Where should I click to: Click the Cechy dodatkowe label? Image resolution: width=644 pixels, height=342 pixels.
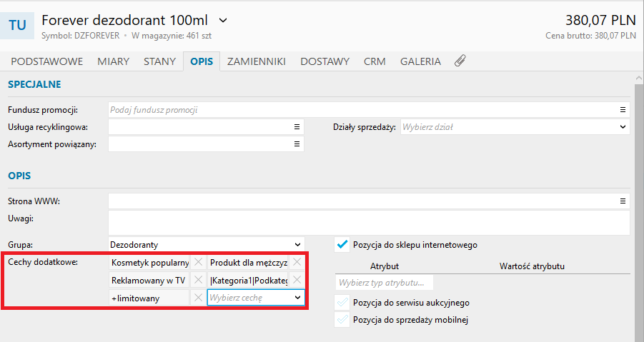[43, 262]
